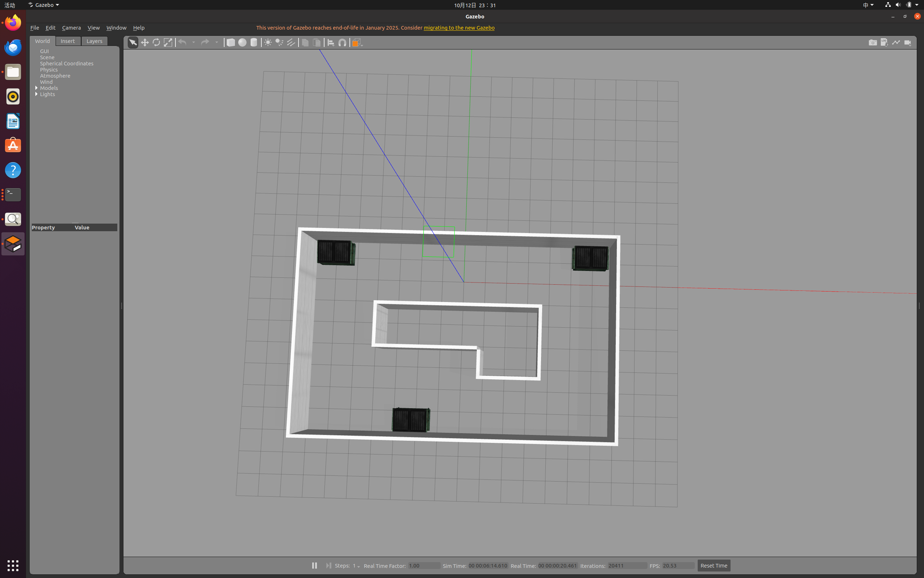924x578 pixels.
Task: Activate the translate mode tool
Action: [x=145, y=42]
